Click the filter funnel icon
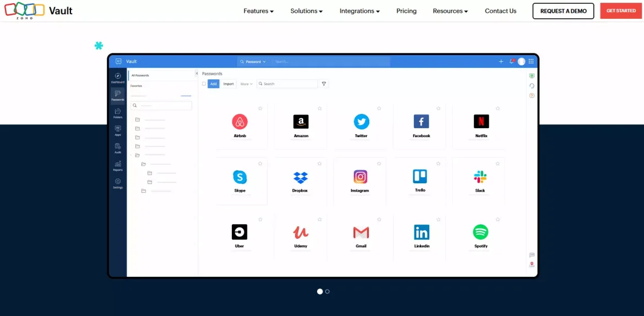Image resolution: width=644 pixels, height=316 pixels. pyautogui.click(x=324, y=84)
